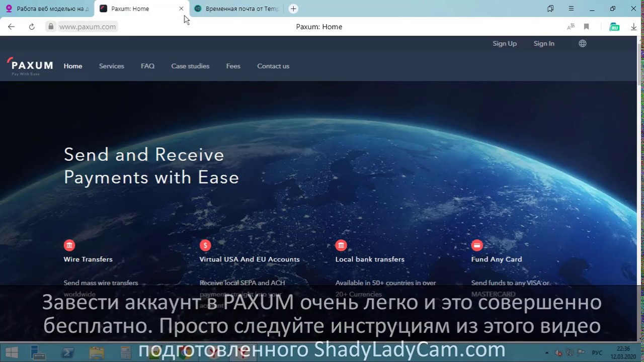Click the Wire Transfers bank icon
This screenshot has height=362, width=644.
click(x=69, y=245)
